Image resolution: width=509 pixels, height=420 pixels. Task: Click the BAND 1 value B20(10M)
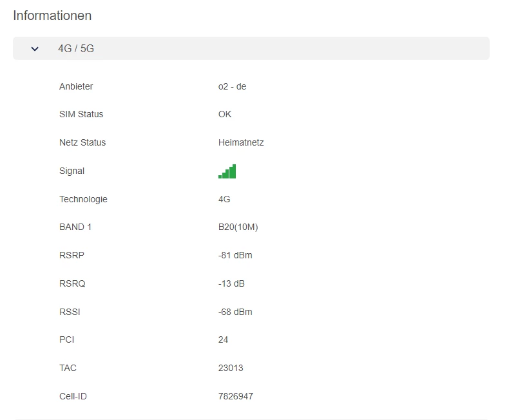pos(238,227)
